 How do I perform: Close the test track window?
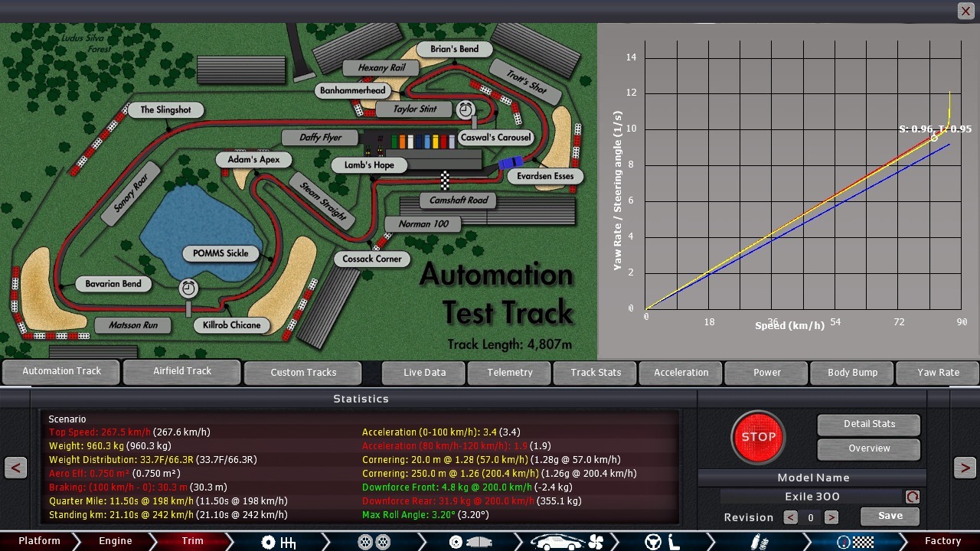tap(965, 11)
